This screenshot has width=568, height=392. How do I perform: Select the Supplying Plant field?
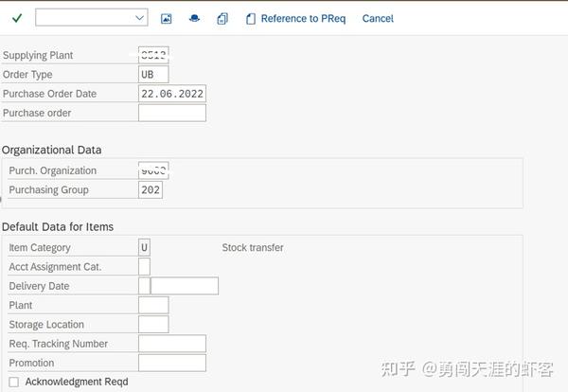[x=153, y=55]
